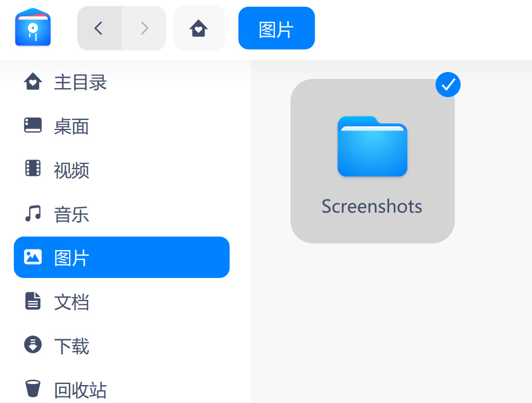Click the 主目录 house icon in sidebar
Viewport: 532px width, 403px height.
tap(33, 82)
